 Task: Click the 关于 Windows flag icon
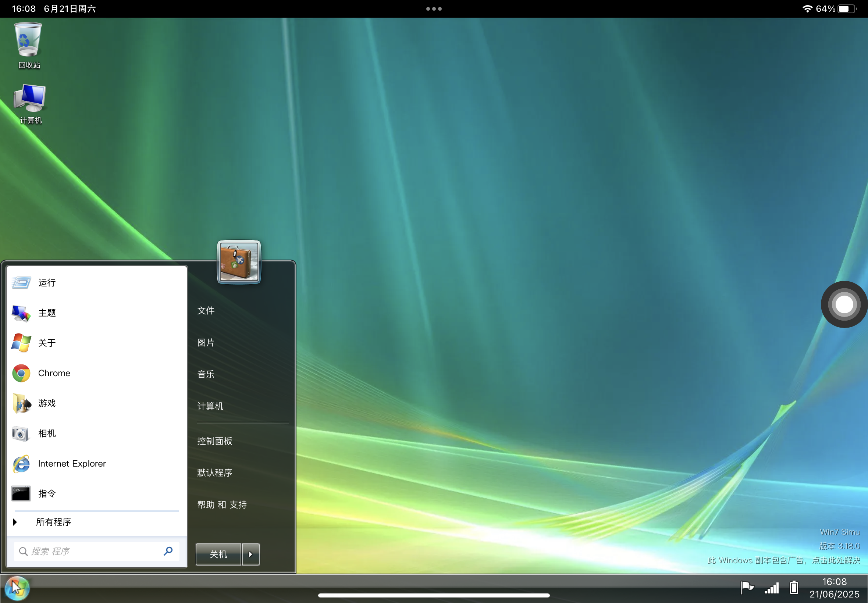(21, 343)
